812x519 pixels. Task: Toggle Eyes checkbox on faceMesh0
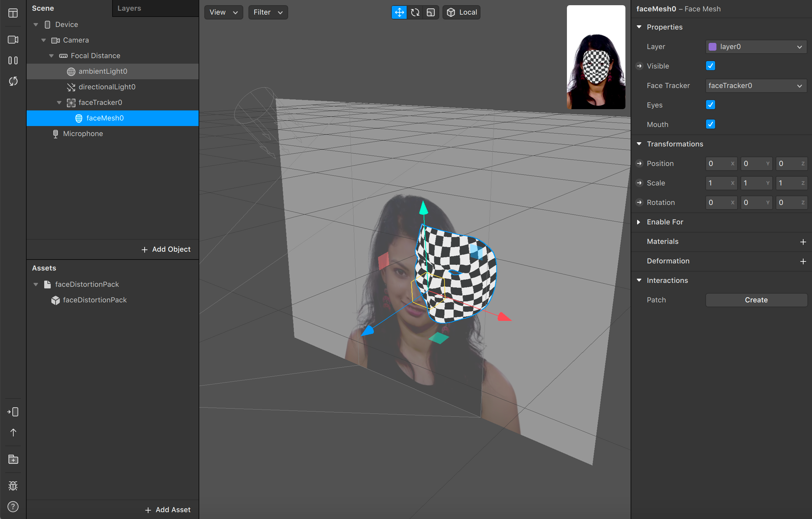[x=711, y=105]
